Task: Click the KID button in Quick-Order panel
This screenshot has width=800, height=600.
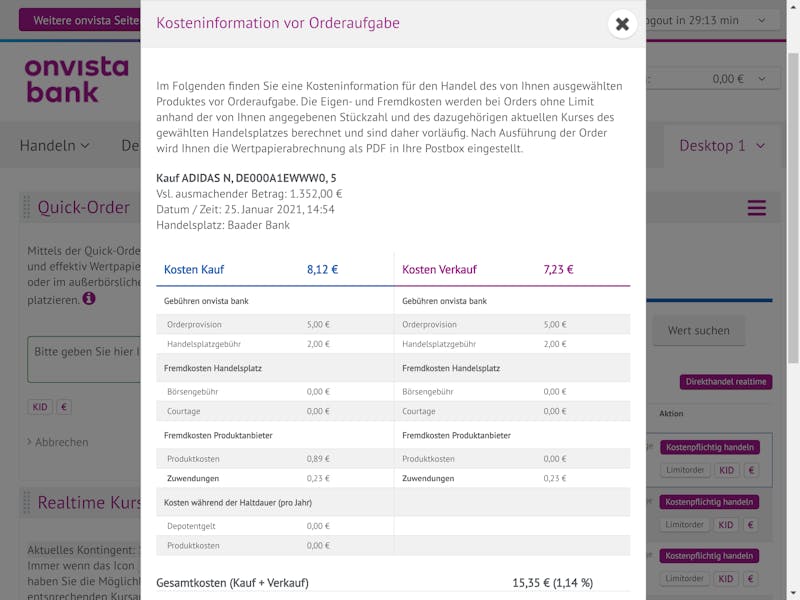Action: tap(40, 407)
